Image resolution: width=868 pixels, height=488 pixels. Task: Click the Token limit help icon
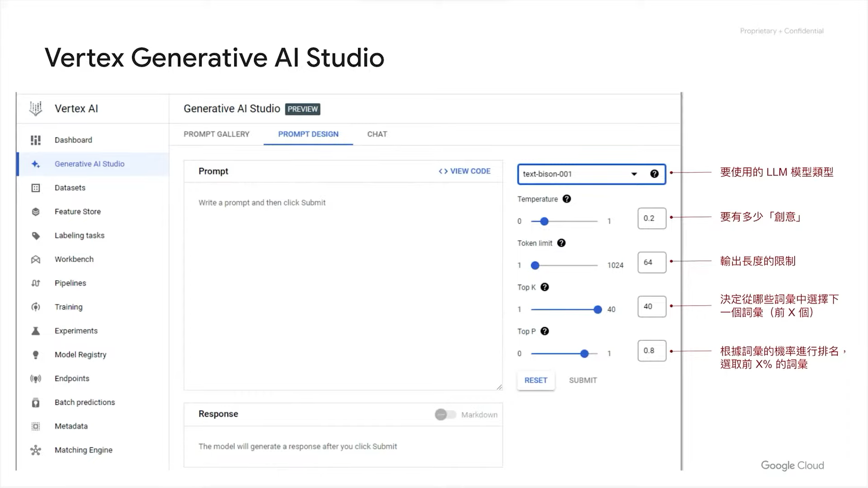tap(561, 243)
